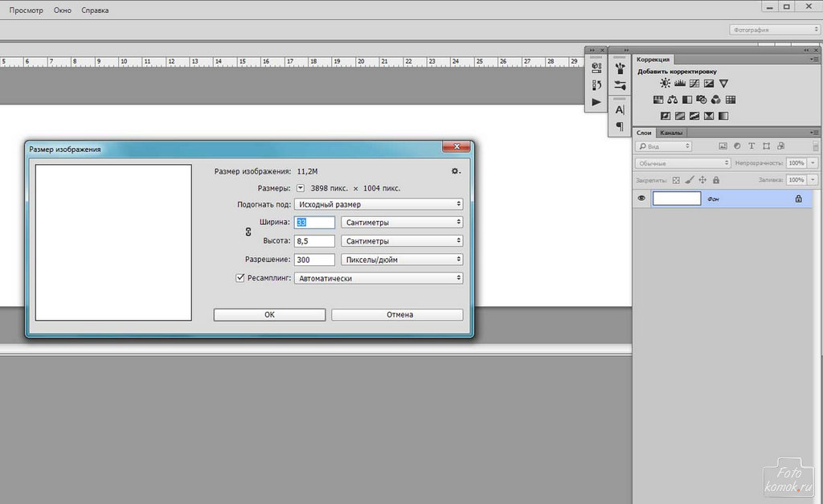Open the Коррекция panel flyout menu
This screenshot has width=823, height=504.
tap(815, 59)
